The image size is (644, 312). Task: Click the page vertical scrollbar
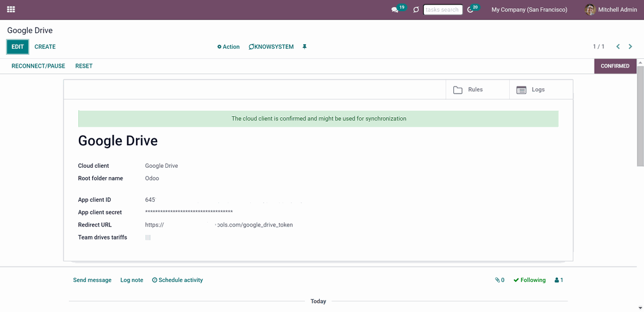[640, 115]
